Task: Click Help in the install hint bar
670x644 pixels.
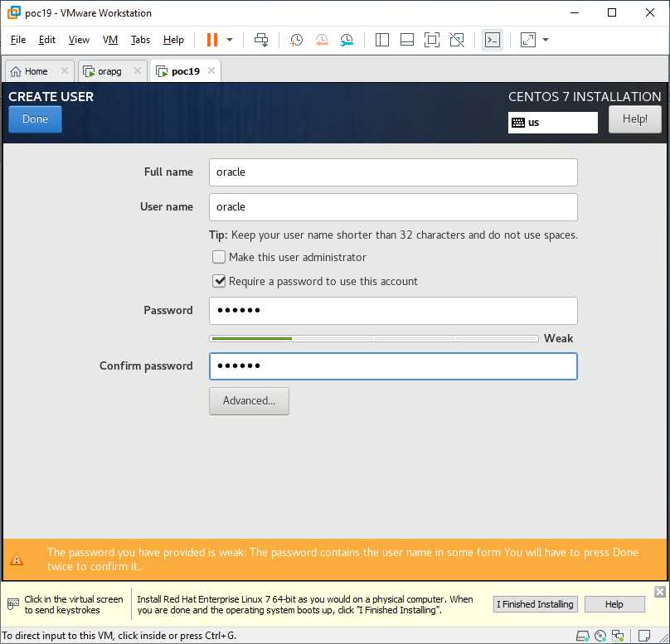Action: (614, 604)
